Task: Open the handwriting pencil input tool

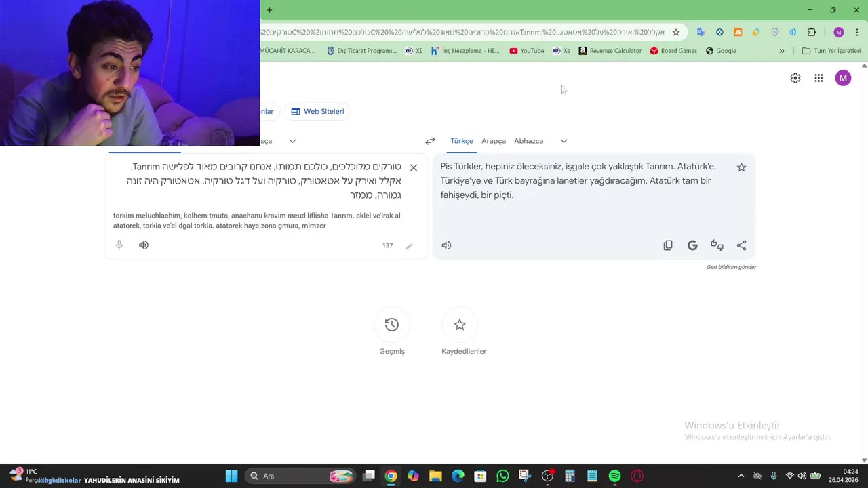Action: tap(409, 246)
